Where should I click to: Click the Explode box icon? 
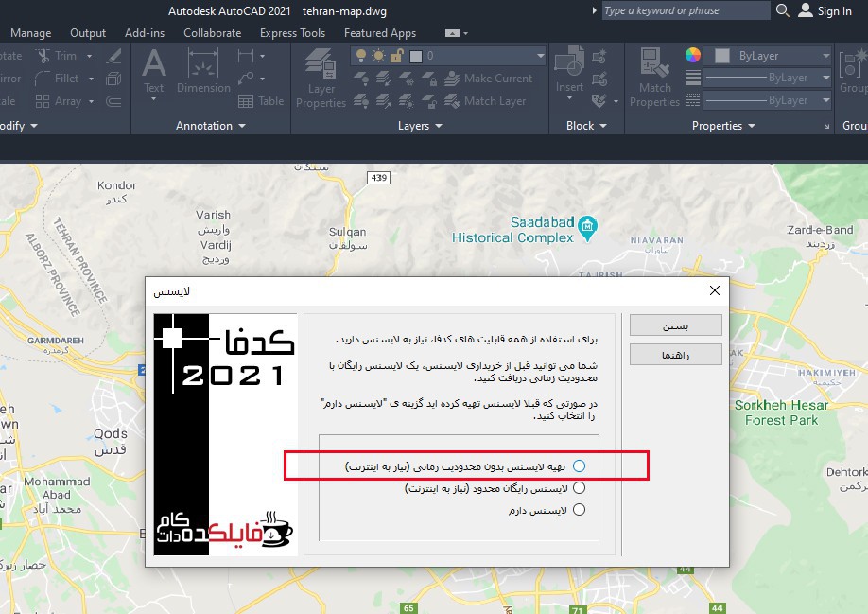point(113,79)
